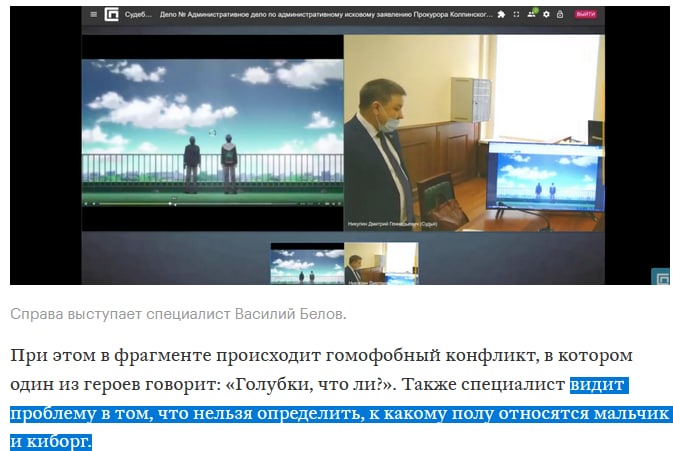Image resolution: width=673 pixels, height=451 pixels.
Task: Select the courtroom camera thumbnail in bottom strip
Action: pos(381,263)
